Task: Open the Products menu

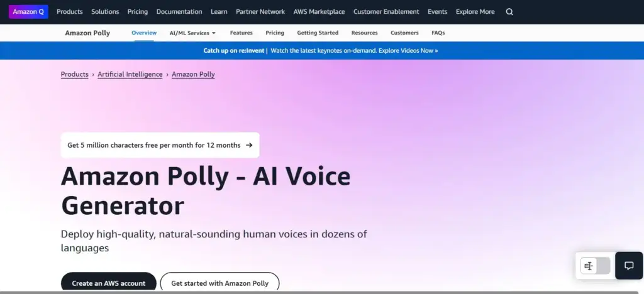Action: 69,12
